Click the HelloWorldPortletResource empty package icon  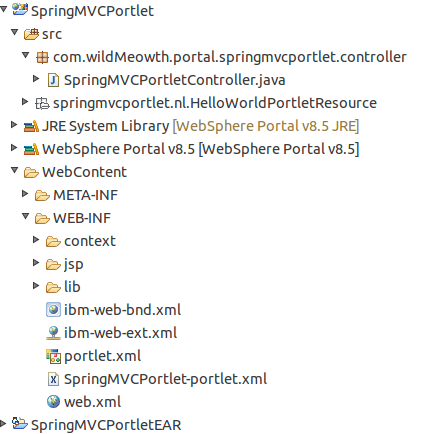[42, 103]
